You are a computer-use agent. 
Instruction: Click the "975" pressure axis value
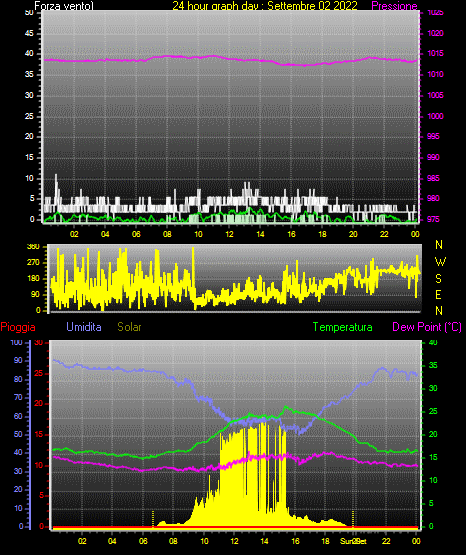click(433, 219)
